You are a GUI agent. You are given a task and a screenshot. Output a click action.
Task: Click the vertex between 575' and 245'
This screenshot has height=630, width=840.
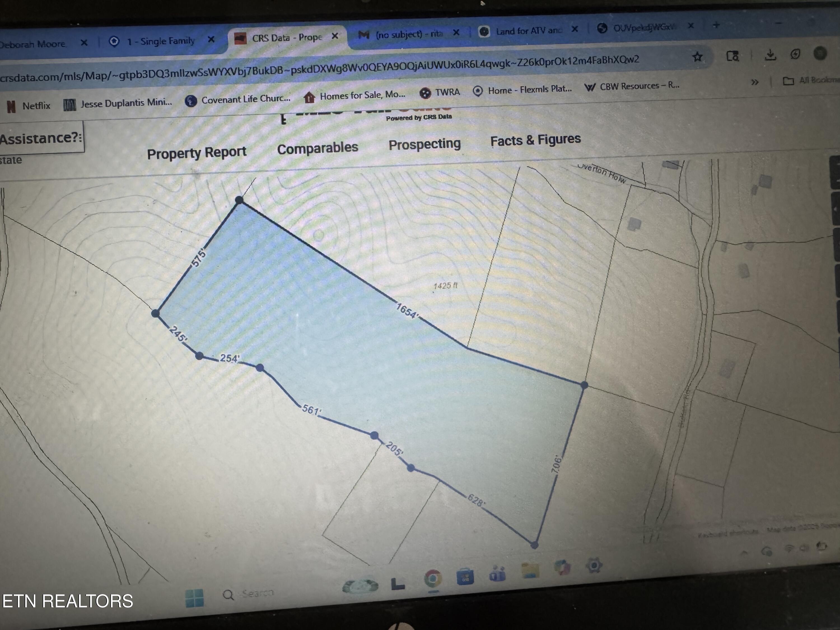pyautogui.click(x=155, y=313)
